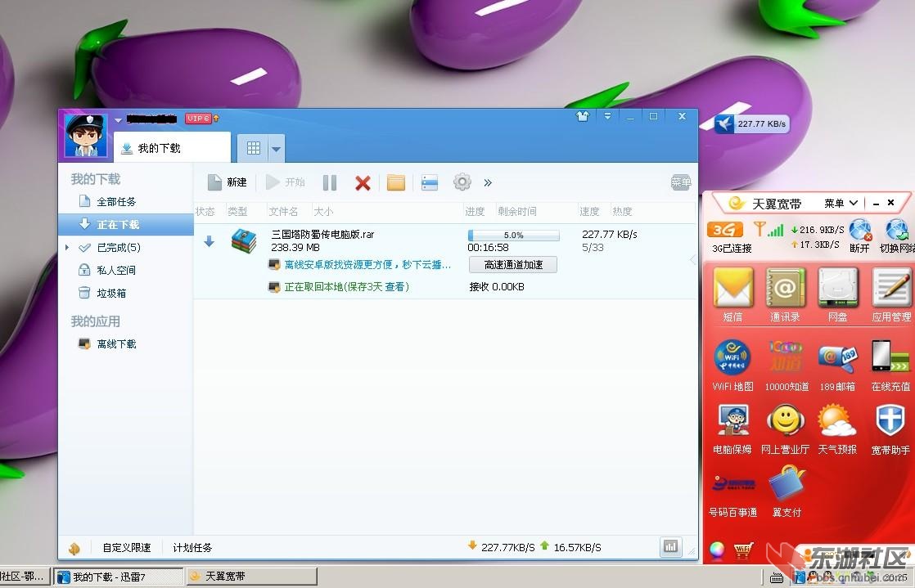Select 正在下载 in the sidebar
This screenshot has height=588, width=915.
126,225
